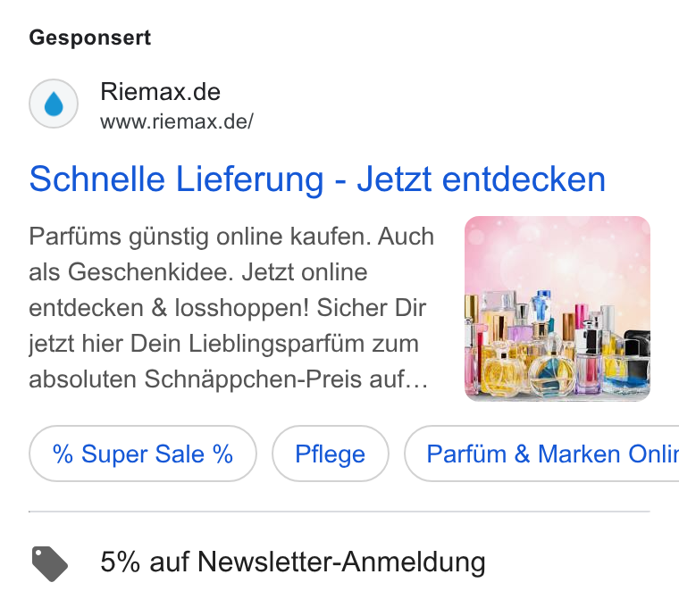Open the 'Parfüm & Marken Online' chip
Image resolution: width=679 pixels, height=616 pixels.
tap(541, 454)
